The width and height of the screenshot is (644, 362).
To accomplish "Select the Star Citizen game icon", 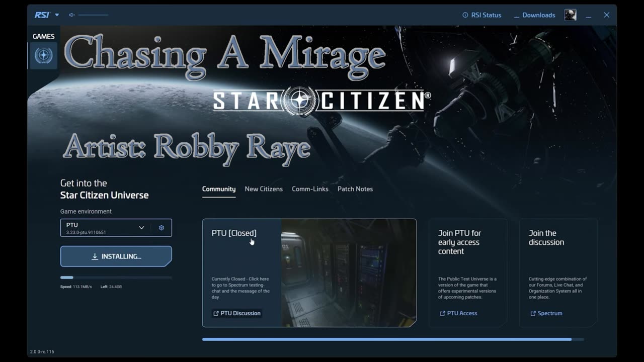I will [x=44, y=55].
